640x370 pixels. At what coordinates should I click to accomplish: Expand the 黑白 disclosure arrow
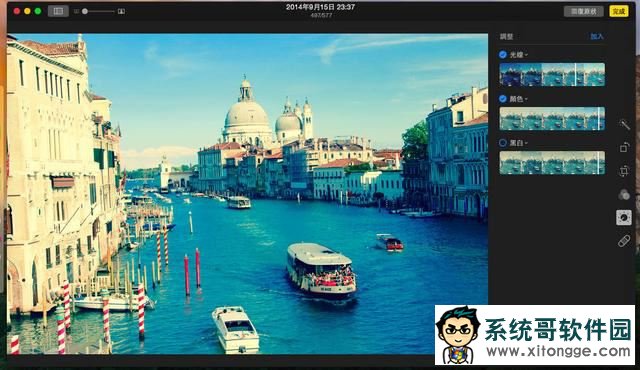pos(526,143)
